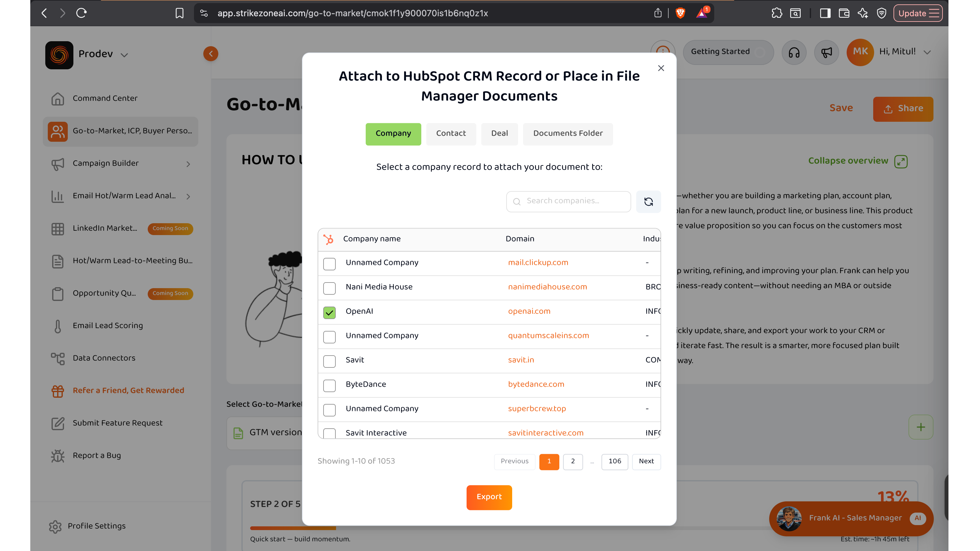980x551 pixels.
Task: Open Refer a Friend, Get Rewarded
Action: click(120, 391)
